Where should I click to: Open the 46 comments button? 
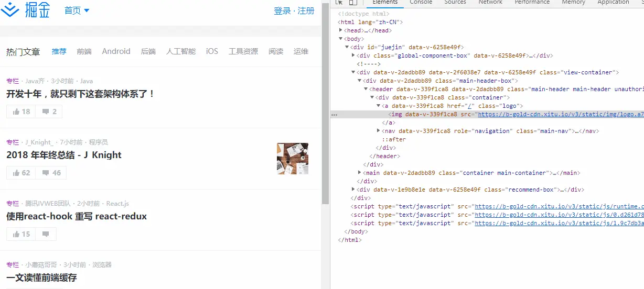(x=51, y=173)
